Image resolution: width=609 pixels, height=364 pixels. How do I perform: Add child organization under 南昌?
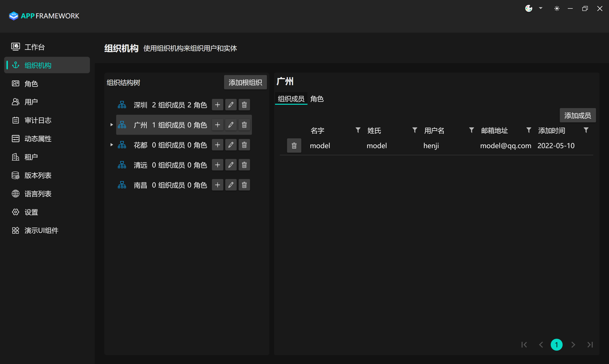coord(217,185)
